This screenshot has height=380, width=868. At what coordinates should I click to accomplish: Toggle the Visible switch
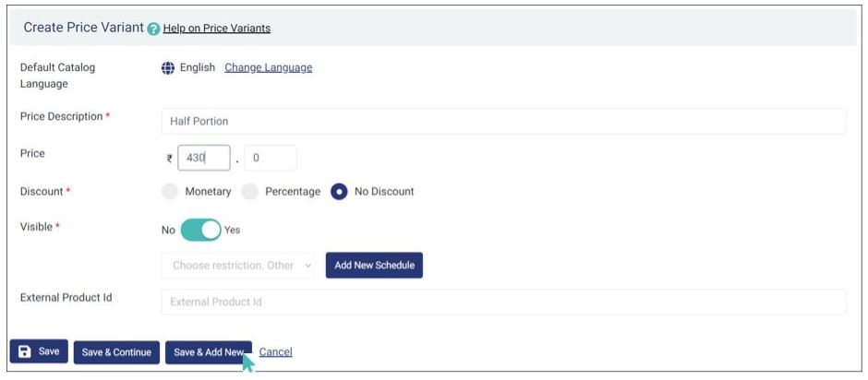[x=200, y=230]
